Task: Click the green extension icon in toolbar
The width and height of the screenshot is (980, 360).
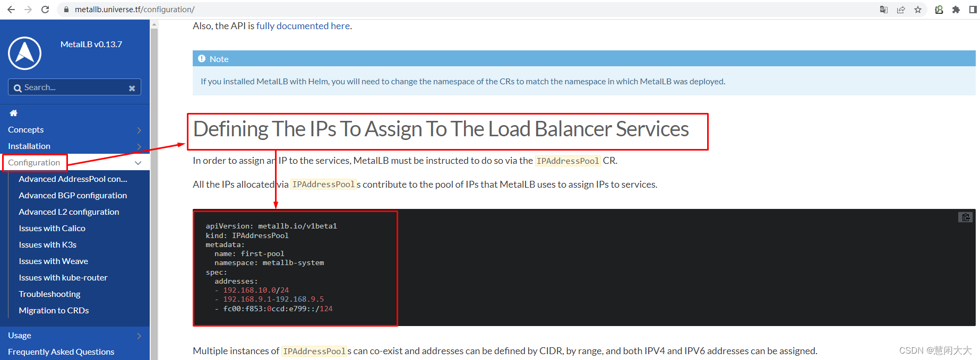Action: coord(939,10)
